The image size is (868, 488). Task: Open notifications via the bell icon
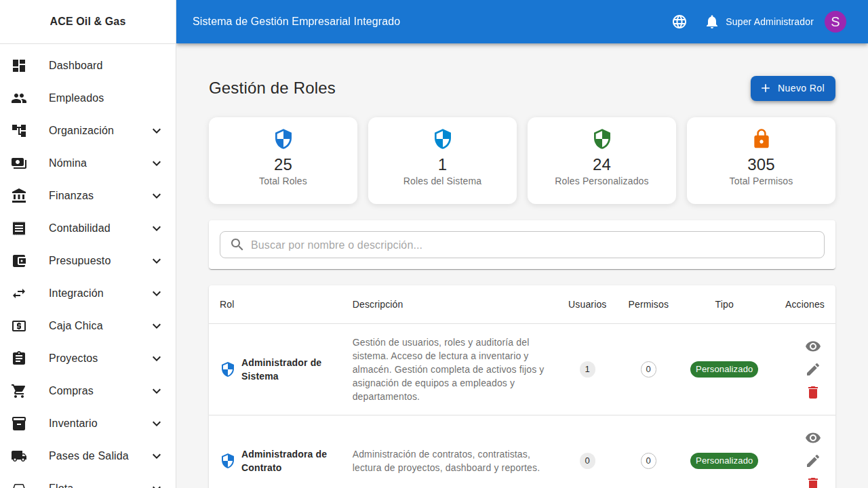point(711,21)
